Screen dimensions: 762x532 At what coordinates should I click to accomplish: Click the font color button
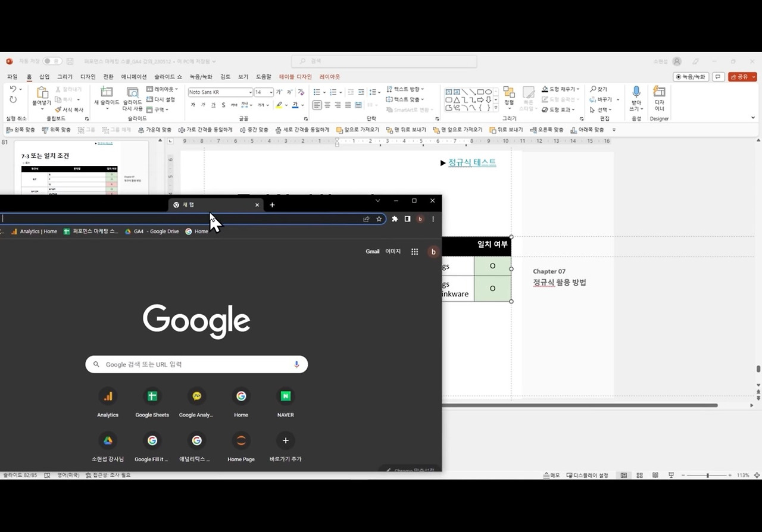295,105
